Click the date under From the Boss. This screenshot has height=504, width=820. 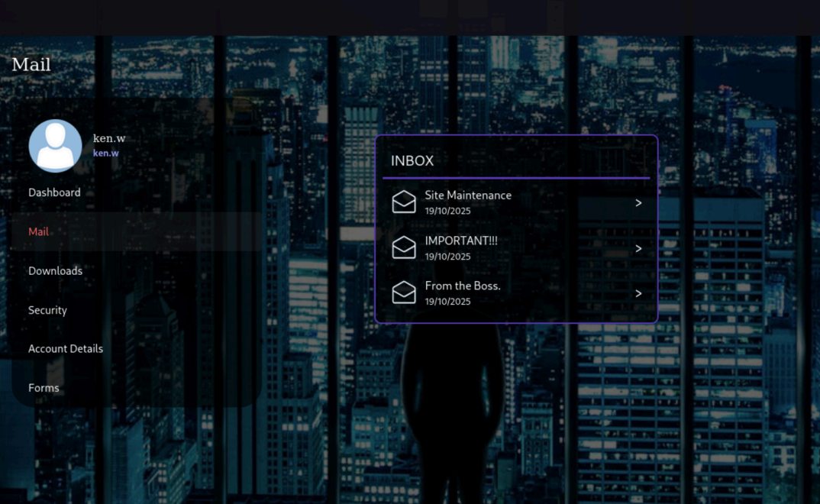click(x=447, y=301)
